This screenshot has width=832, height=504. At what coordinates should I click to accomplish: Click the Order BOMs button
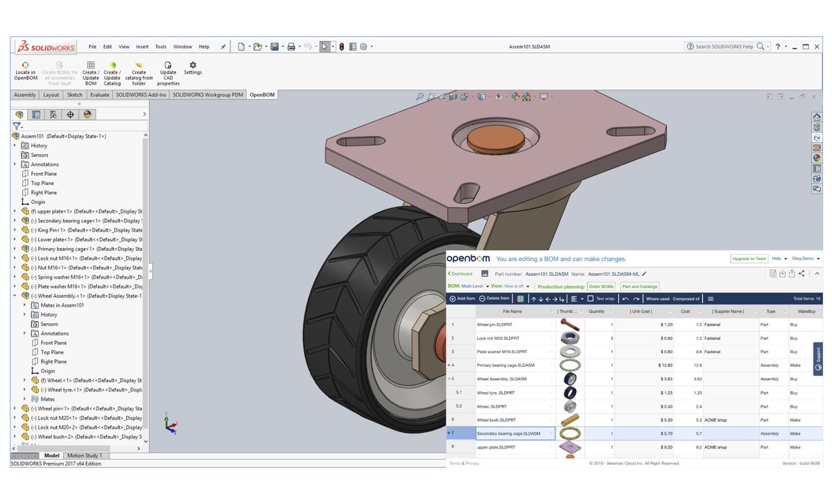(x=601, y=286)
